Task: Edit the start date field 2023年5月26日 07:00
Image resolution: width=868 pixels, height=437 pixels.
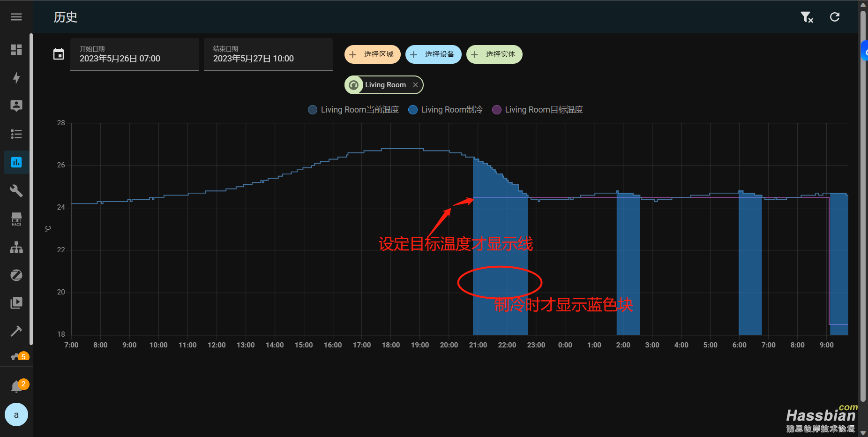Action: tap(135, 54)
